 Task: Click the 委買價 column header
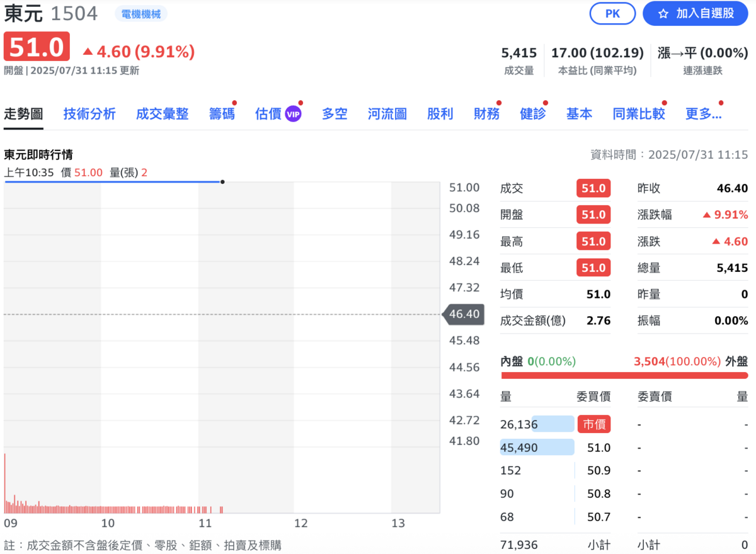pyautogui.click(x=593, y=397)
